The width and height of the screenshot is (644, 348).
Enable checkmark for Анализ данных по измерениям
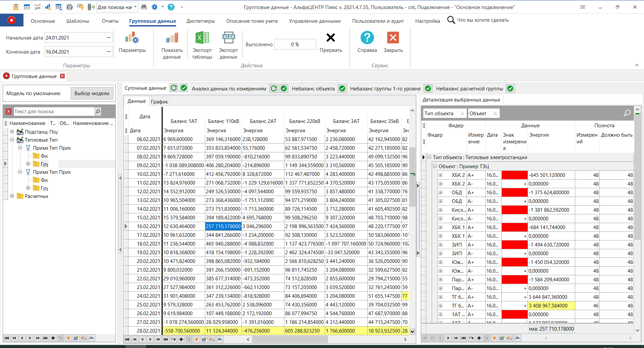[284, 88]
